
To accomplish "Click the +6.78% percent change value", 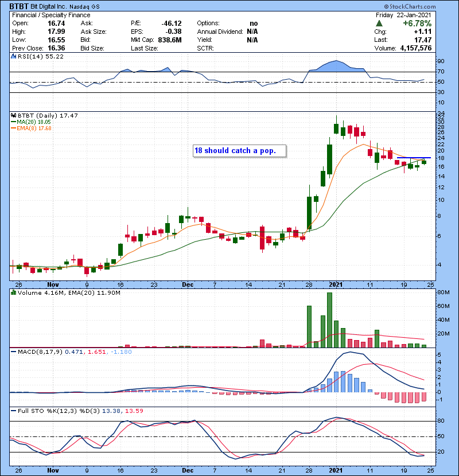I will [417, 23].
